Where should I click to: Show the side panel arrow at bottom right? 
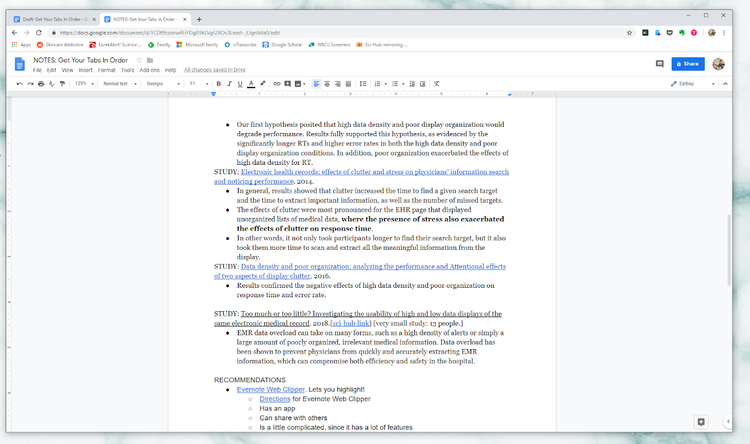tap(728, 422)
